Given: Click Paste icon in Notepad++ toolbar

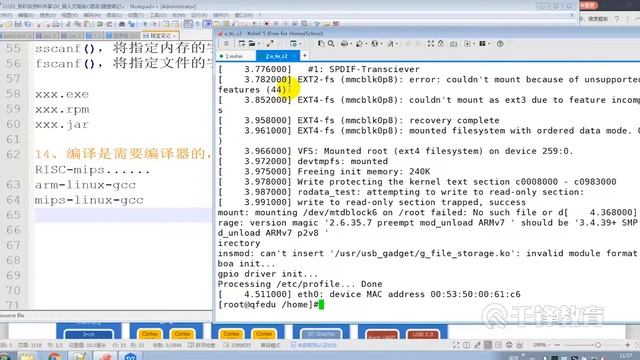Looking at the screenshot, I should click(x=87, y=24).
